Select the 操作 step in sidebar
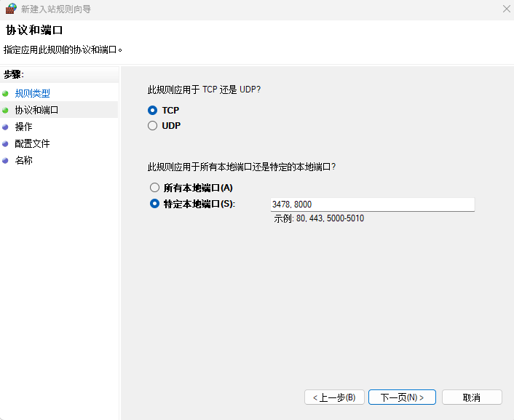Image resolution: width=514 pixels, height=420 pixels. [x=23, y=127]
